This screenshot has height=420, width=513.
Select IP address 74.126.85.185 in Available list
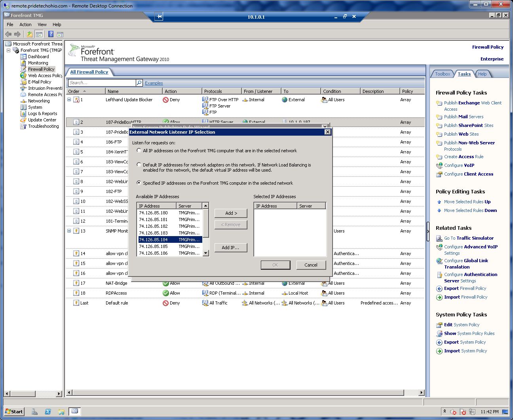pyautogui.click(x=170, y=246)
